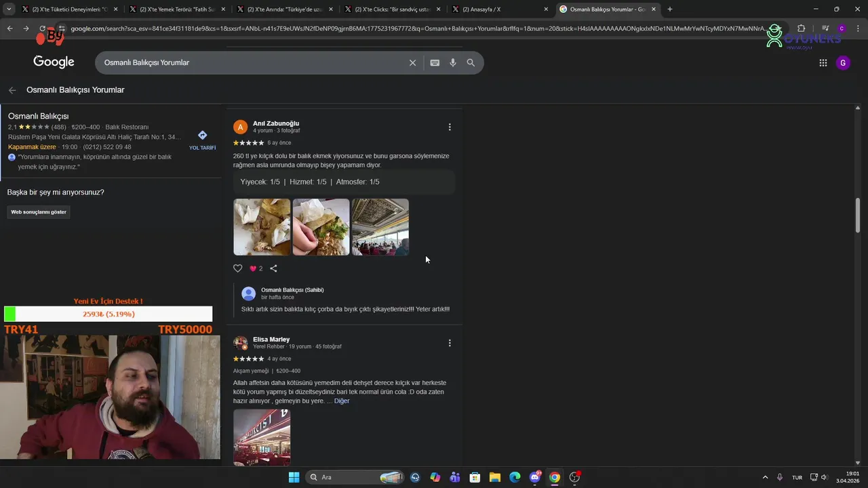
Task: Clear the Google search box text
Action: point(412,62)
